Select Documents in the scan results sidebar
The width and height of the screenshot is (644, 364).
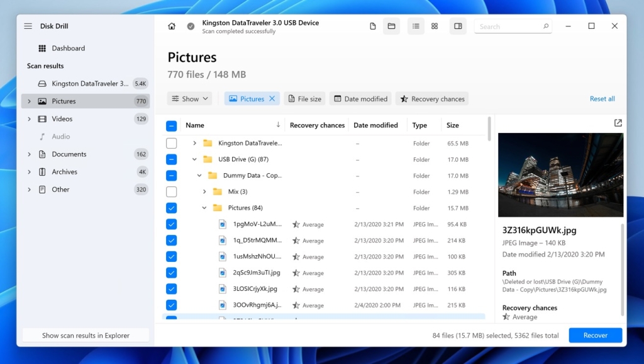pos(69,154)
